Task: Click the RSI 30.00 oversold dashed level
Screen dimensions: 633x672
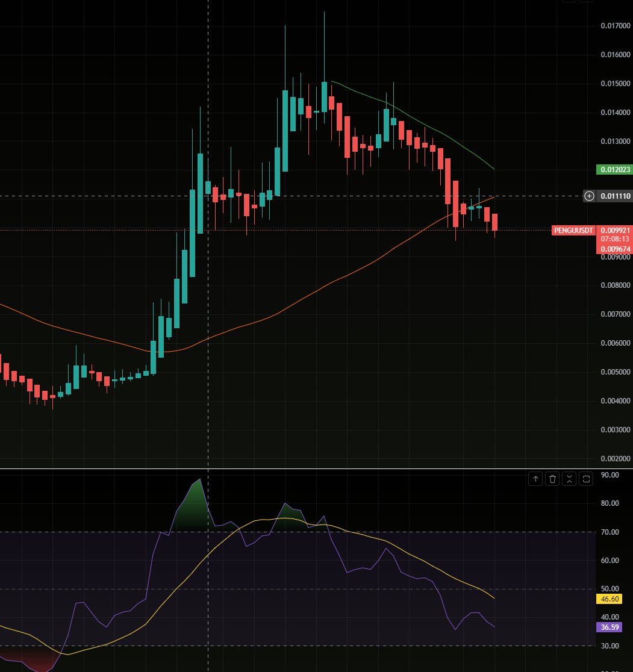Action: pos(298,646)
